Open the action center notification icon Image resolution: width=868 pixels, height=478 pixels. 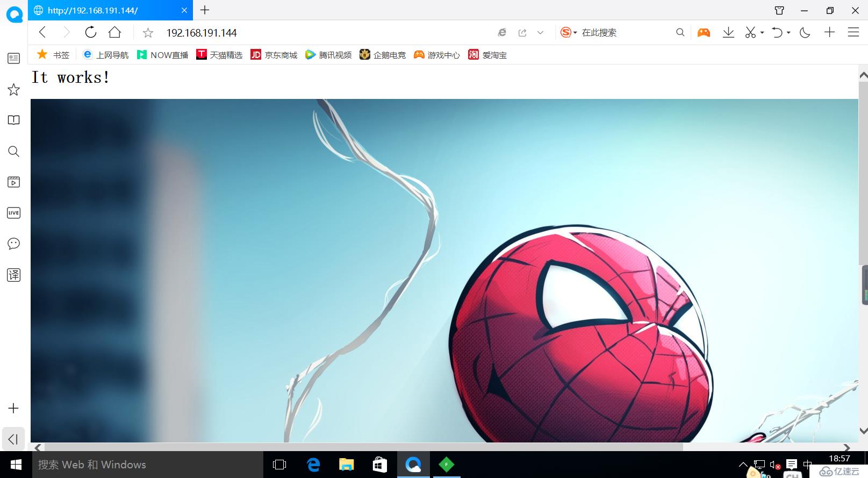point(791,465)
